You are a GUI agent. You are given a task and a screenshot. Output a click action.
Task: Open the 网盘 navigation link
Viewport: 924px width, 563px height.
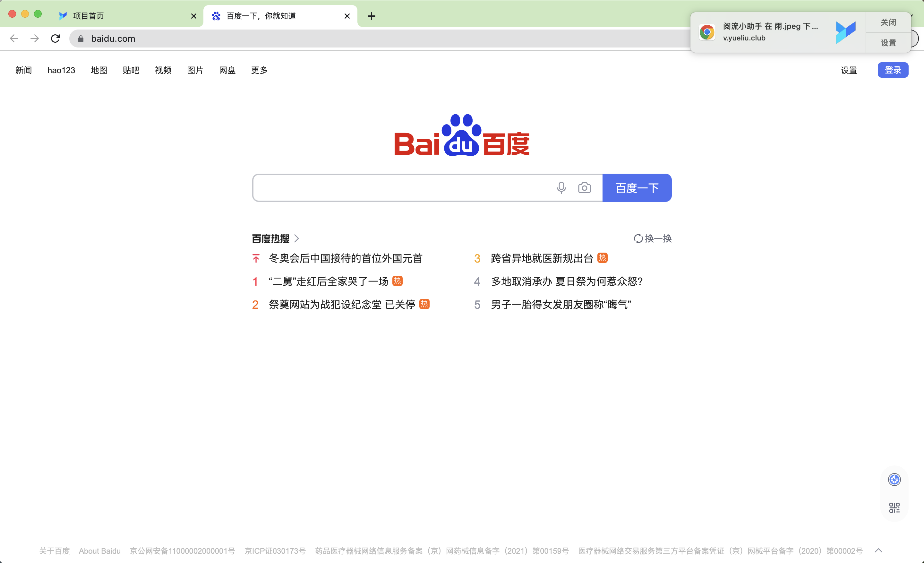(227, 70)
